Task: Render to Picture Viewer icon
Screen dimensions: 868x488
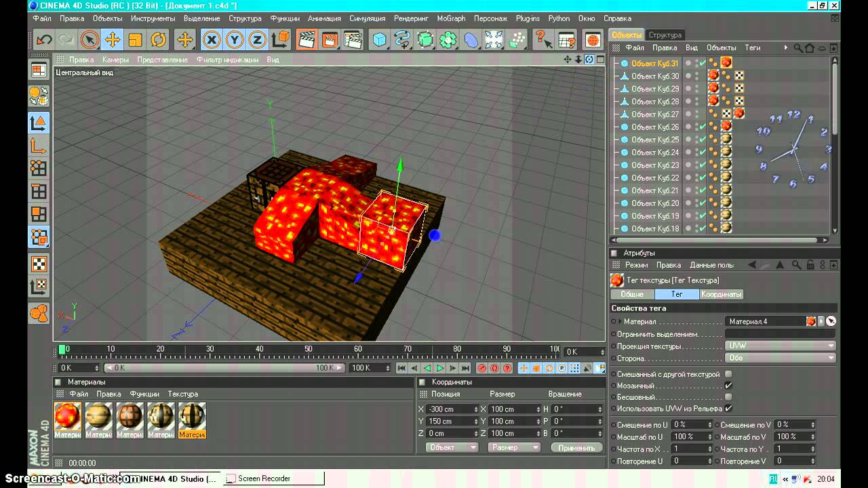Action: (330, 40)
